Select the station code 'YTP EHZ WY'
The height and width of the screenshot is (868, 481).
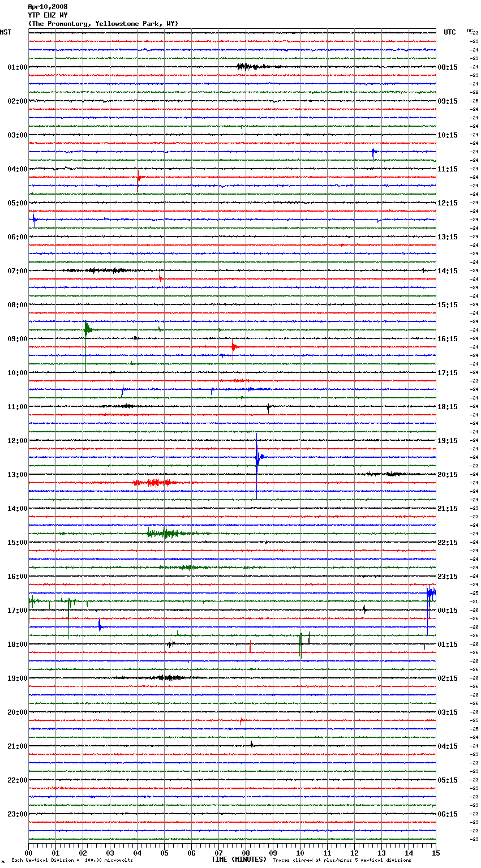[x=48, y=15]
